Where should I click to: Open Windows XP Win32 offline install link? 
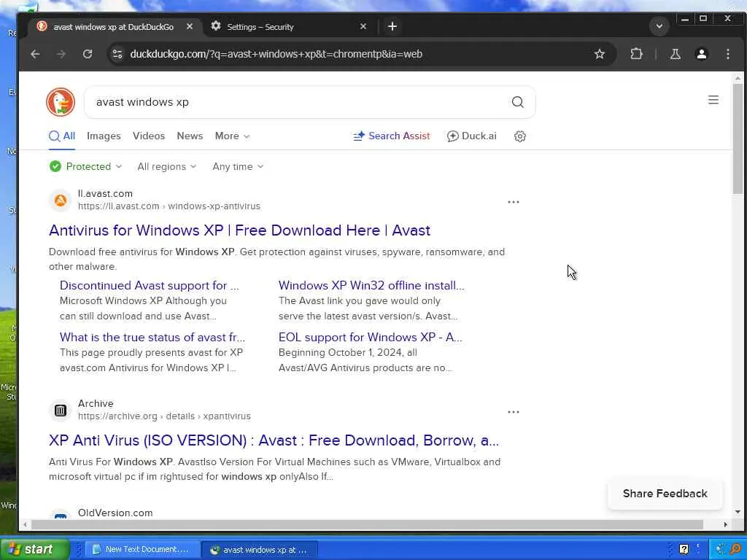click(x=371, y=286)
